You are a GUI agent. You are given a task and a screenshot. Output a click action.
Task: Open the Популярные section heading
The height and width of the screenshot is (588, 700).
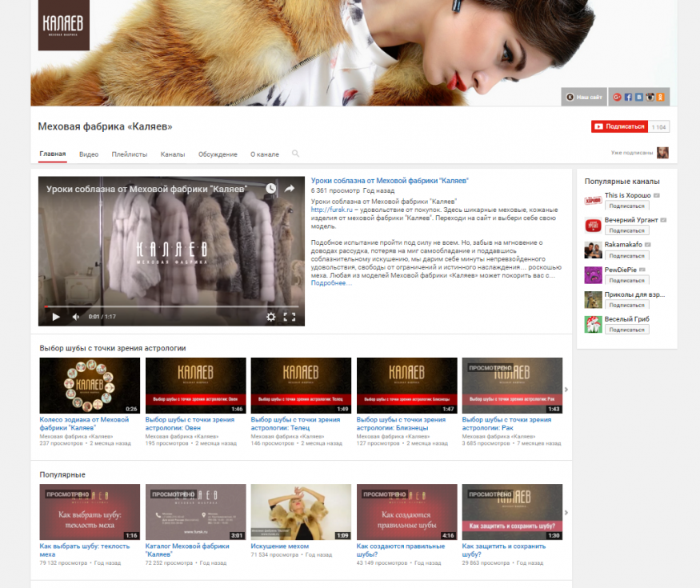(x=62, y=474)
